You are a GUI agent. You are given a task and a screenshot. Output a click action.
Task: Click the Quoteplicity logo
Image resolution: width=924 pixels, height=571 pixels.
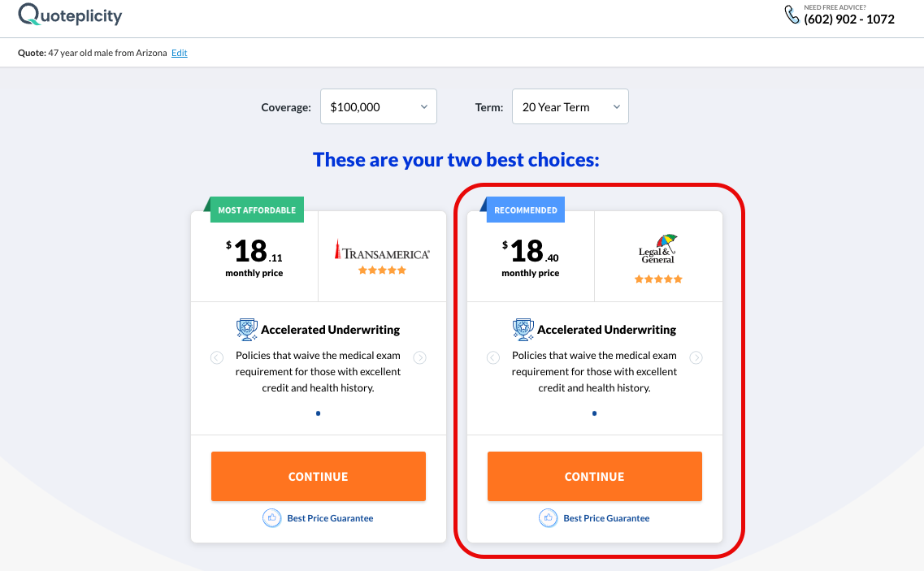(70, 15)
